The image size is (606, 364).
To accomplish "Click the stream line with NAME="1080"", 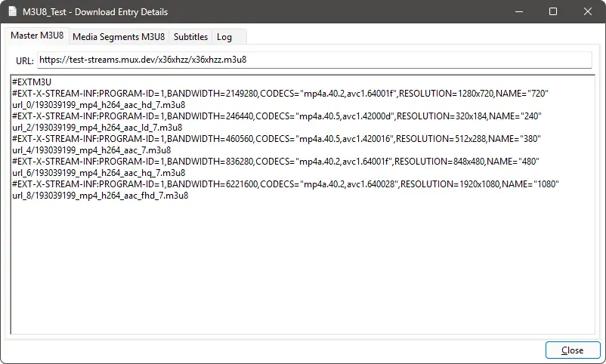I will tap(285, 184).
